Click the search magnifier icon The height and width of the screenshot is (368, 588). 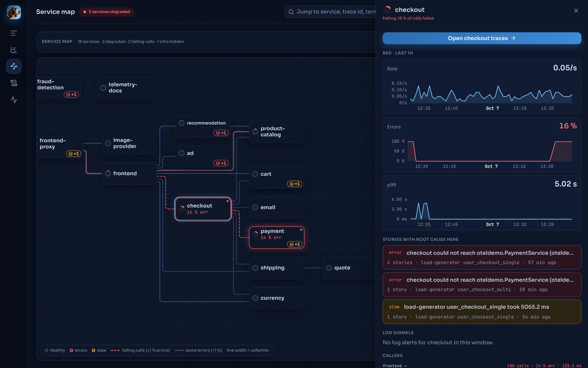(291, 12)
